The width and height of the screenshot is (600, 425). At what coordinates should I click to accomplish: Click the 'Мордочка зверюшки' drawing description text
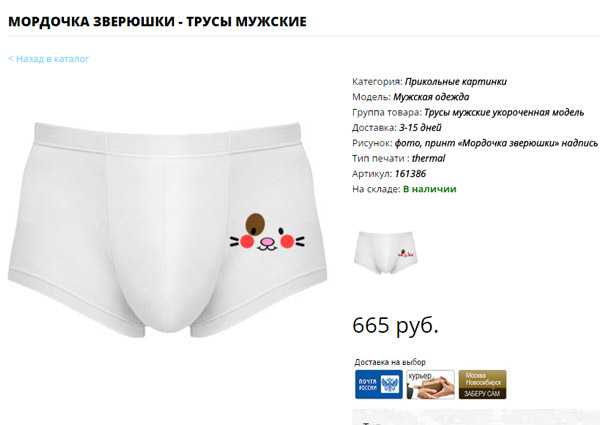tap(511, 143)
